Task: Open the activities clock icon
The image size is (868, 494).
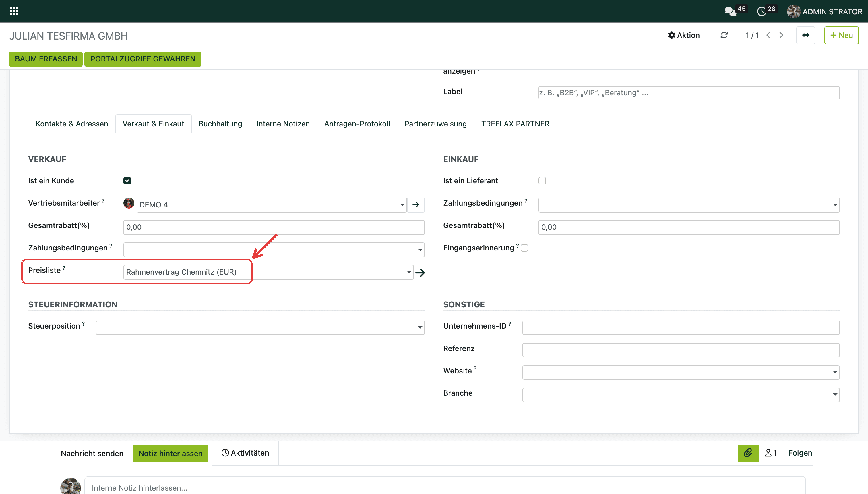Action: [x=762, y=11]
